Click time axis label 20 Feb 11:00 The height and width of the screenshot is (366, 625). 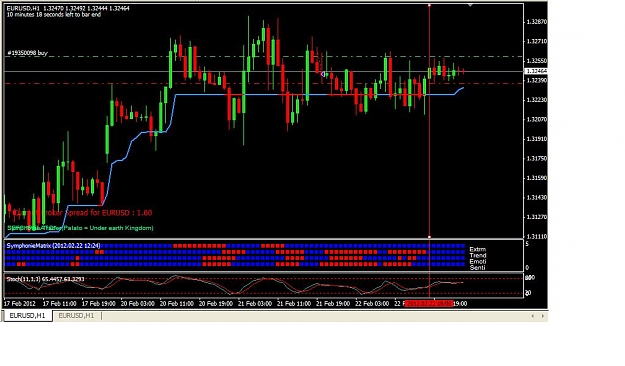(x=177, y=304)
